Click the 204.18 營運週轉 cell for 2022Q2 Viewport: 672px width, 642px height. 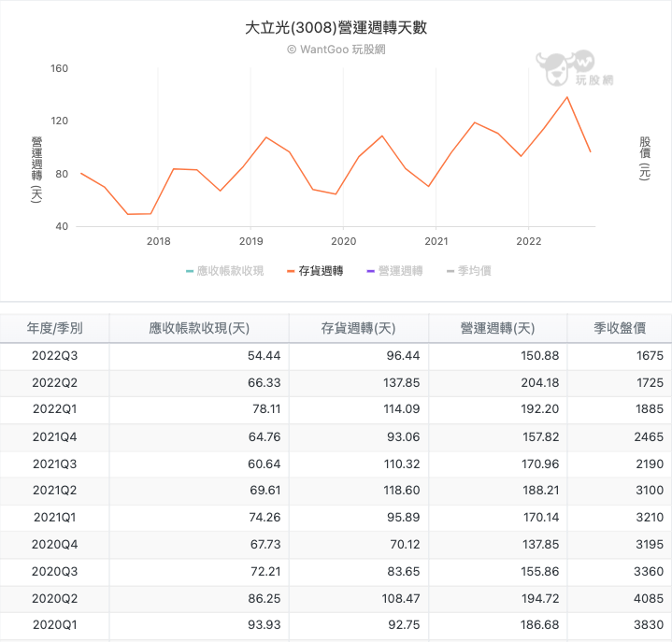(x=540, y=383)
